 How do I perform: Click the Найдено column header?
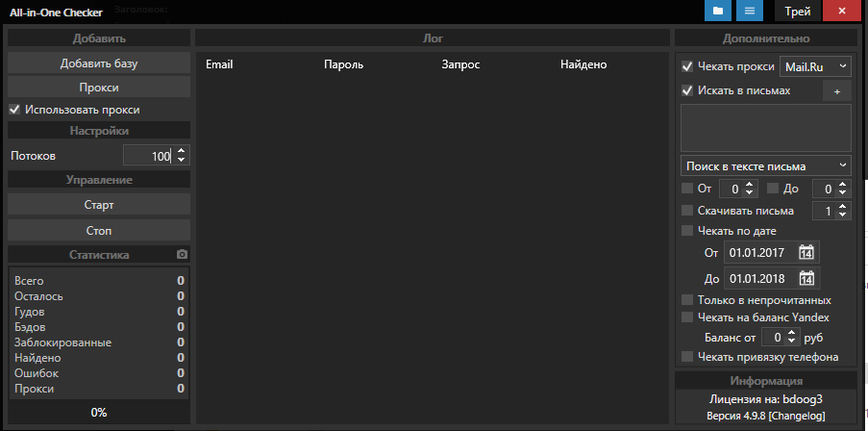click(x=583, y=64)
